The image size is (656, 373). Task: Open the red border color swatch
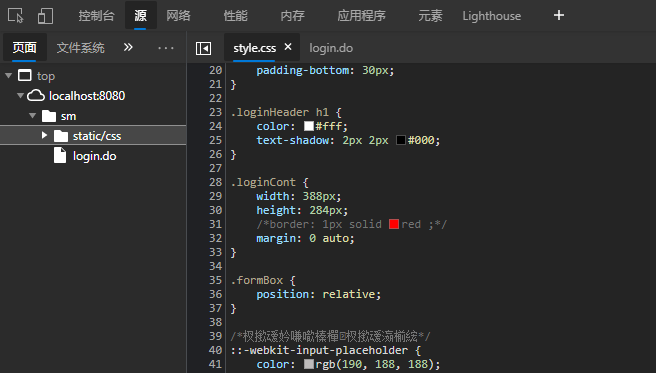(x=394, y=224)
